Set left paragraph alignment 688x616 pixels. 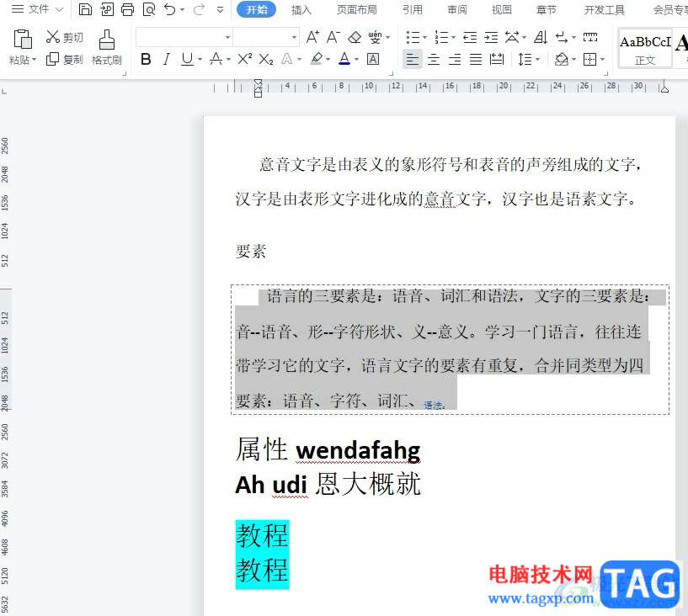pos(412,59)
